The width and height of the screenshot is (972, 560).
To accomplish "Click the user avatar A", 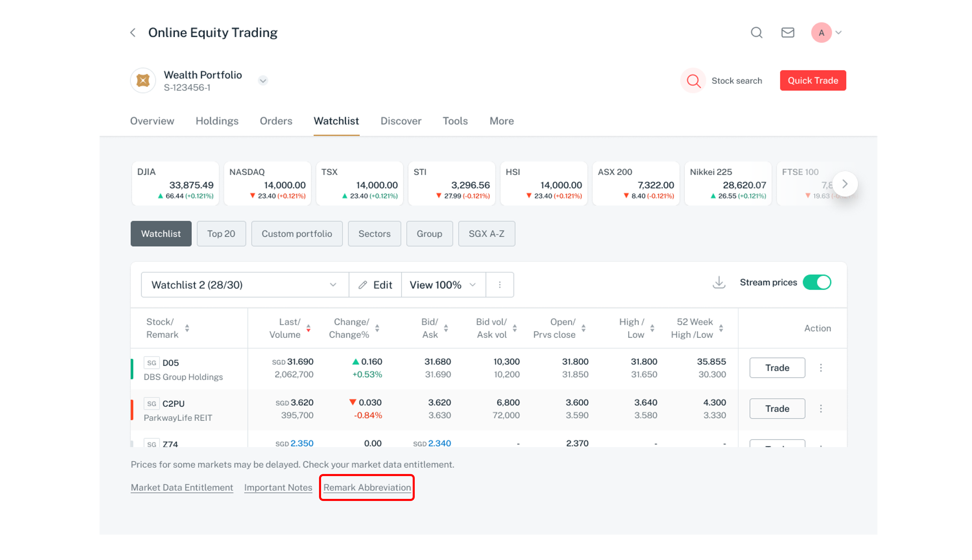I will (x=821, y=33).
